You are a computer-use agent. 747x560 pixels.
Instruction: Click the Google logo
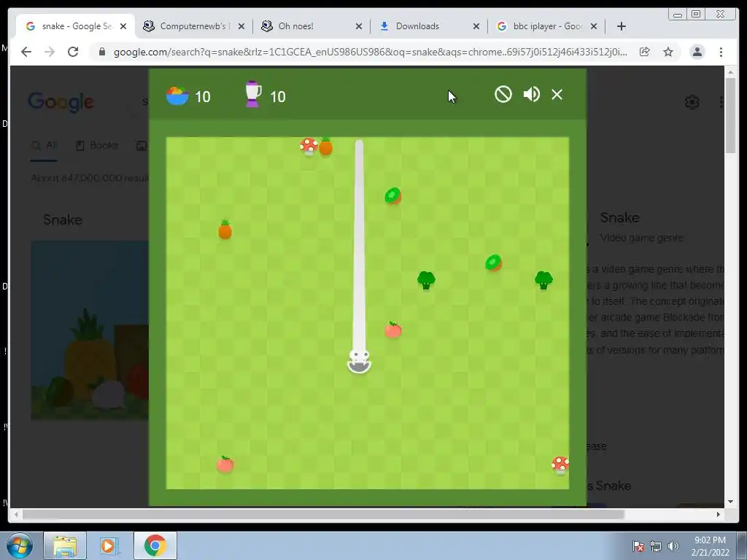click(61, 102)
